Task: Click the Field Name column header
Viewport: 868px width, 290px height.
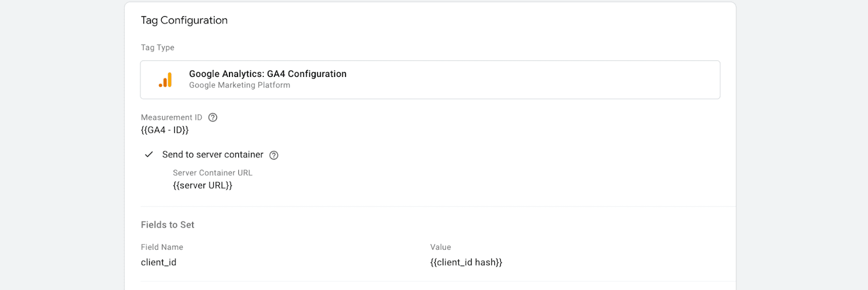Action: pos(162,247)
